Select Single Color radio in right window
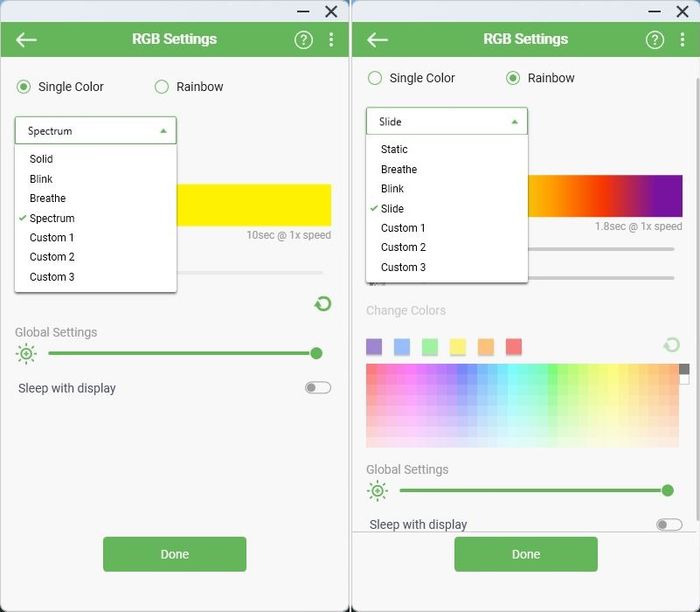This screenshot has height=612, width=700. 375,78
